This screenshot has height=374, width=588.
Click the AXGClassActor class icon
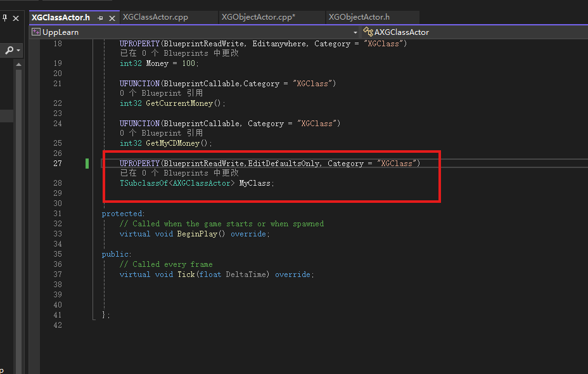pos(367,32)
